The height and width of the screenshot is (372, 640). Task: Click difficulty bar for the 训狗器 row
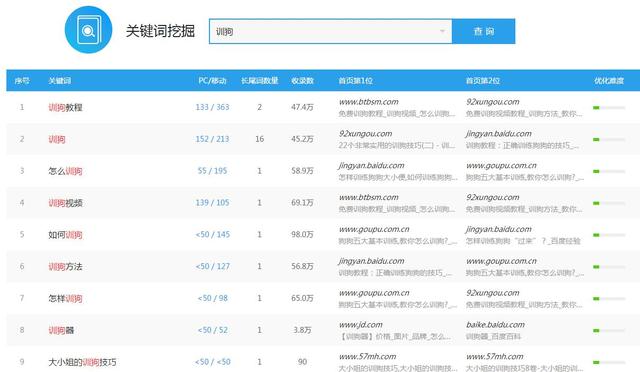(x=609, y=331)
